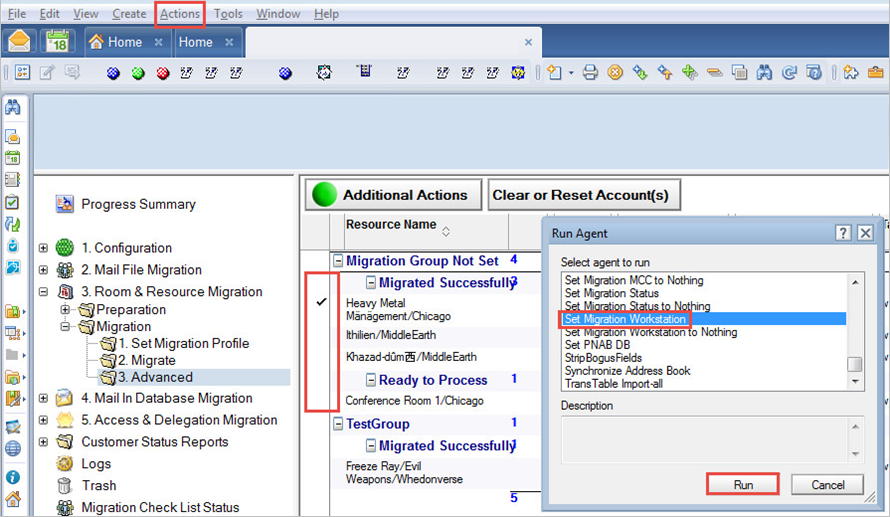Collapse the 3. Room & Resource Migration node
The width and height of the screenshot is (890, 517).
(43, 292)
